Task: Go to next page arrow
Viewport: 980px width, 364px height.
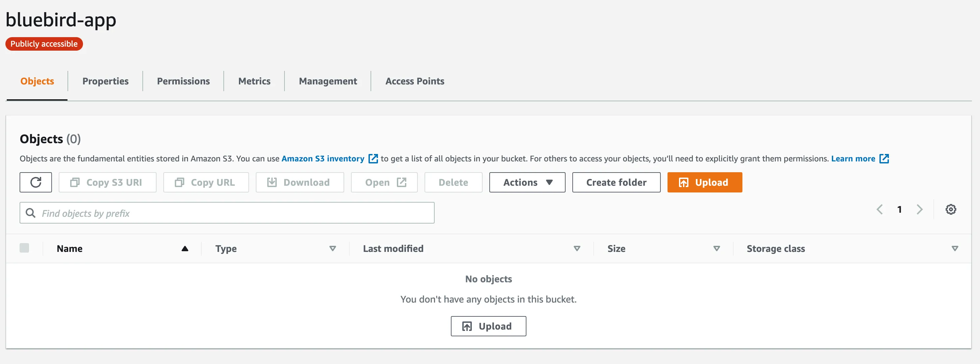Action: [920, 209]
